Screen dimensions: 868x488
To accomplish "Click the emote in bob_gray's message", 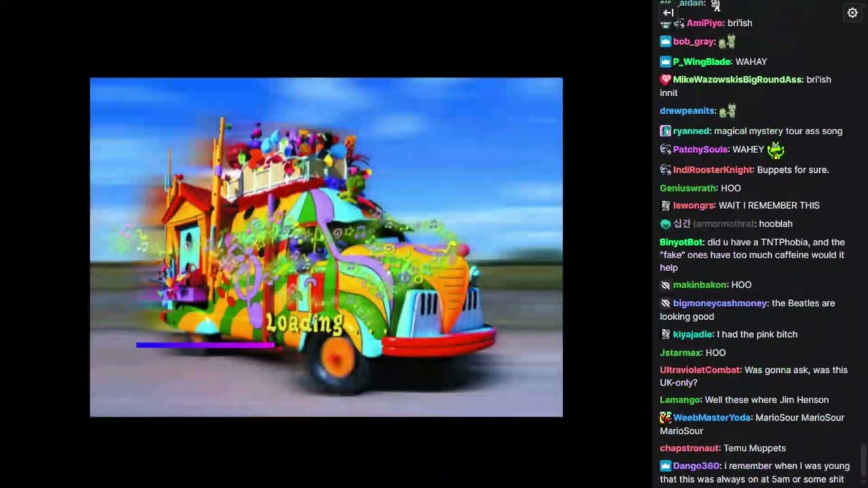I will click(727, 42).
